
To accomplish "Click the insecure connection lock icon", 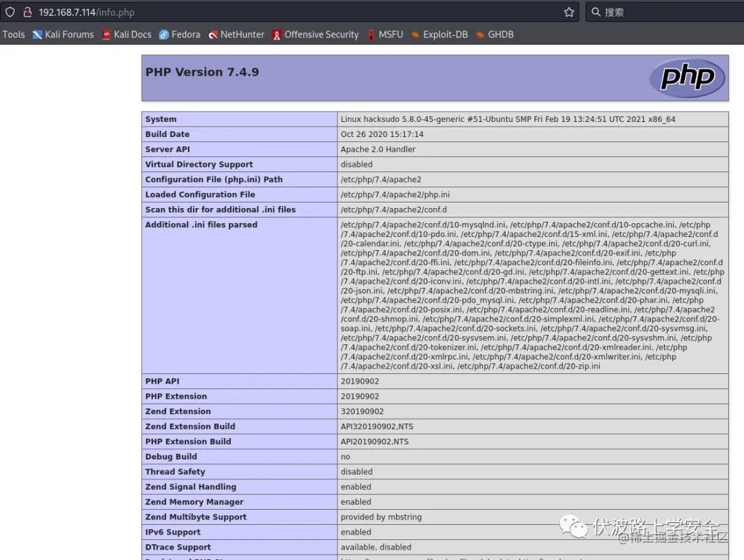I will click(x=28, y=12).
